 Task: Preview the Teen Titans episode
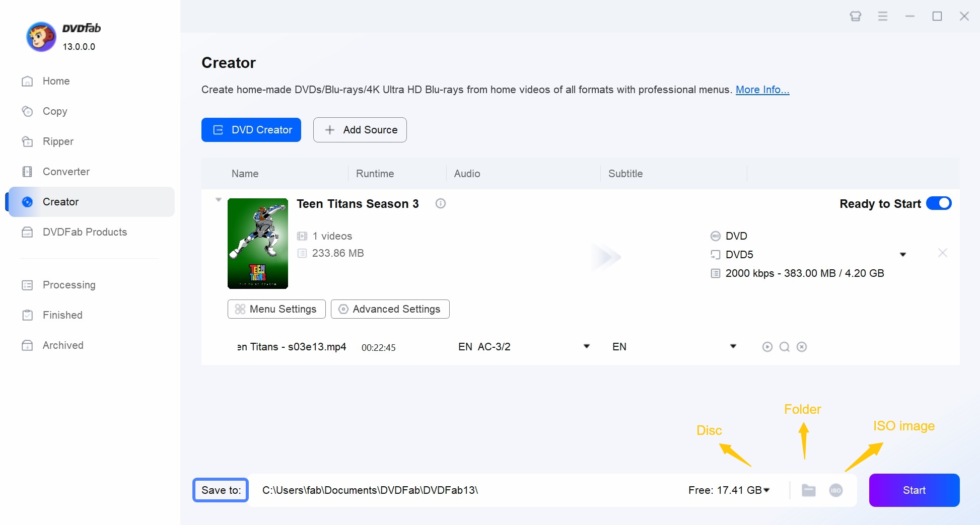pyautogui.click(x=767, y=347)
